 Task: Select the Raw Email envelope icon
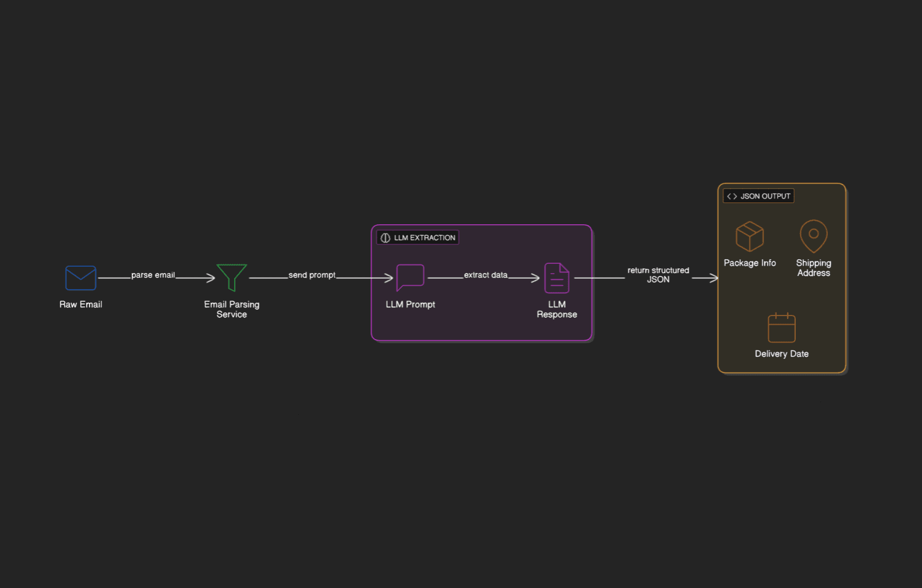click(80, 278)
